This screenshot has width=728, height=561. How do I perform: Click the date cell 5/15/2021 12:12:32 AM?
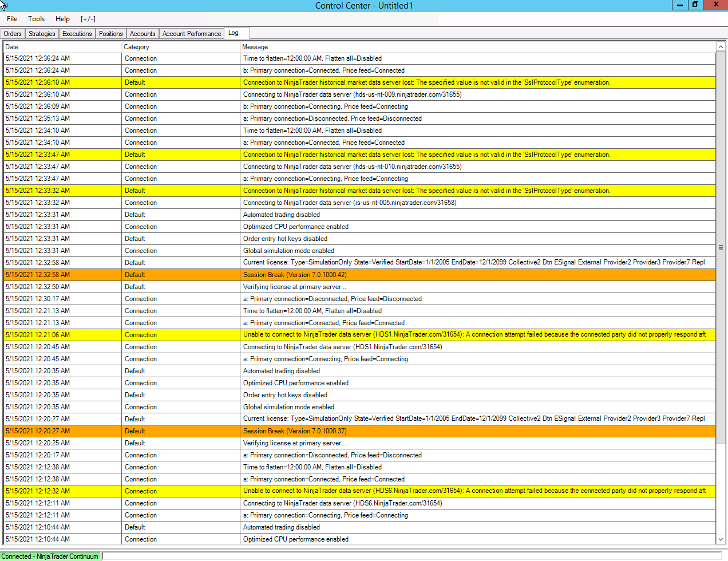pos(62,491)
